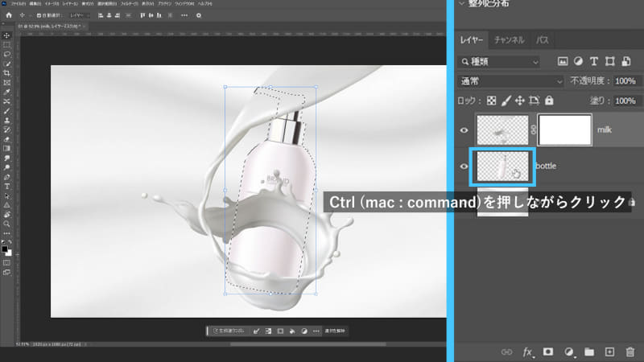
Task: Click the deselect button in the task bar
Action: pyautogui.click(x=335, y=331)
